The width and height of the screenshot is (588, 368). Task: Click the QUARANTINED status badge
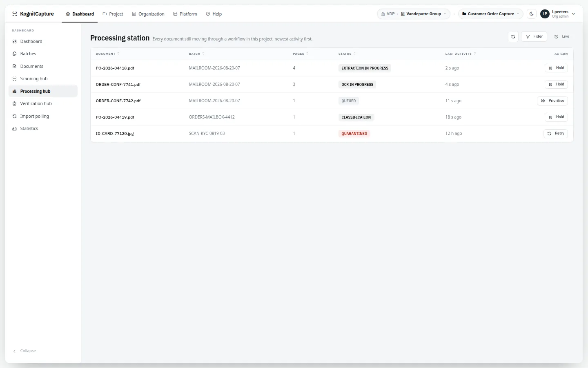354,134
